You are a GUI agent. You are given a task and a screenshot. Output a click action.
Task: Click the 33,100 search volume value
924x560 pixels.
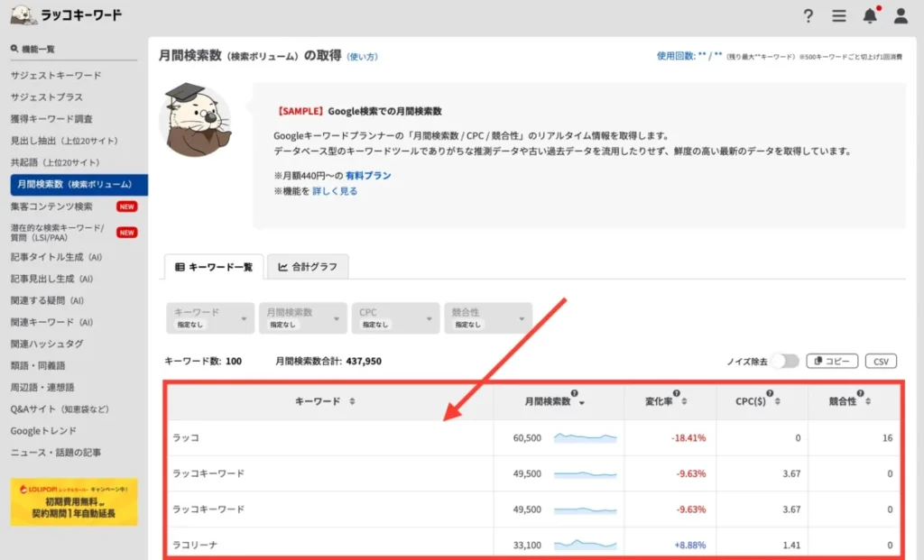coord(527,545)
